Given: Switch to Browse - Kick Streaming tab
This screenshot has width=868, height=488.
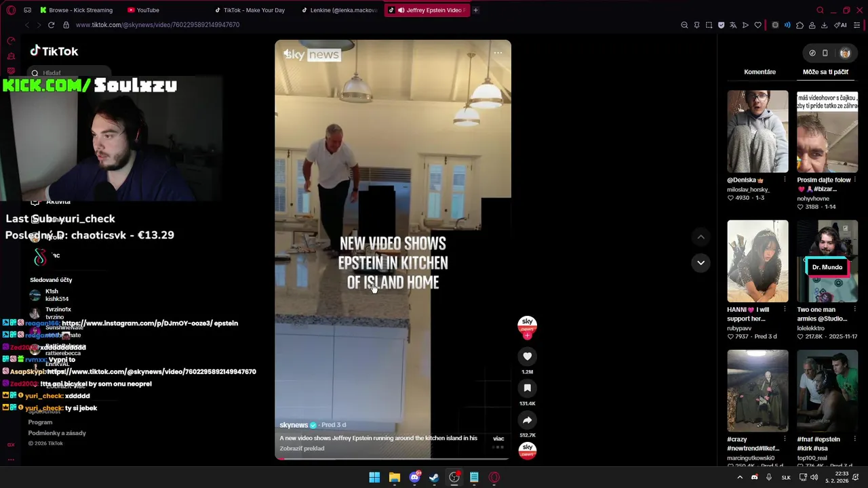Looking at the screenshot, I should [x=76, y=10].
